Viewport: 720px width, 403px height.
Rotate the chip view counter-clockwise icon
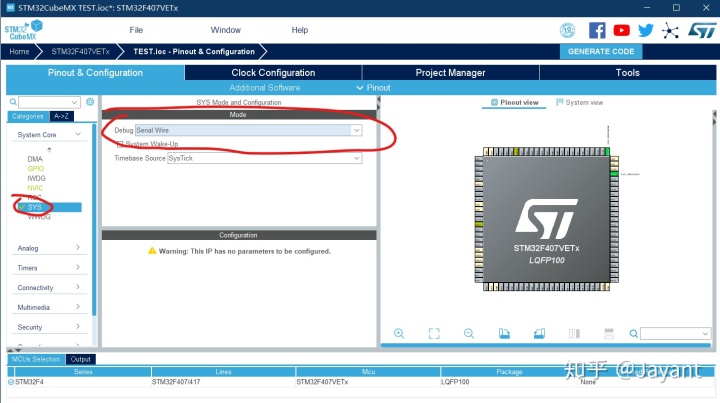click(x=540, y=334)
